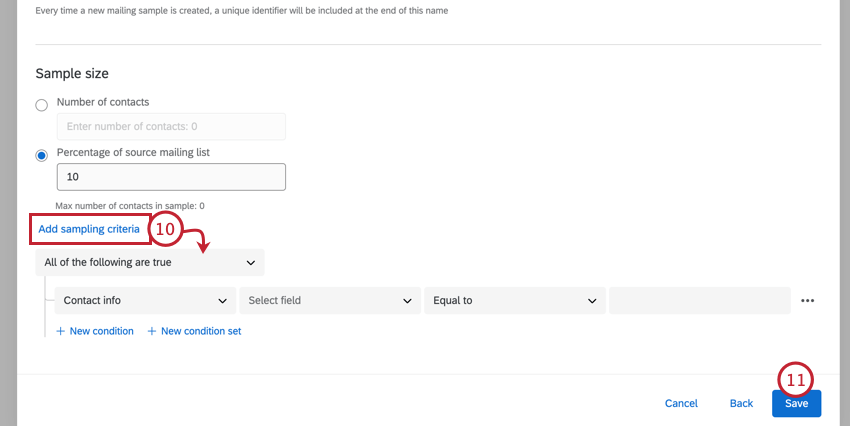Click the plus icon beside New condition set

[x=152, y=331]
